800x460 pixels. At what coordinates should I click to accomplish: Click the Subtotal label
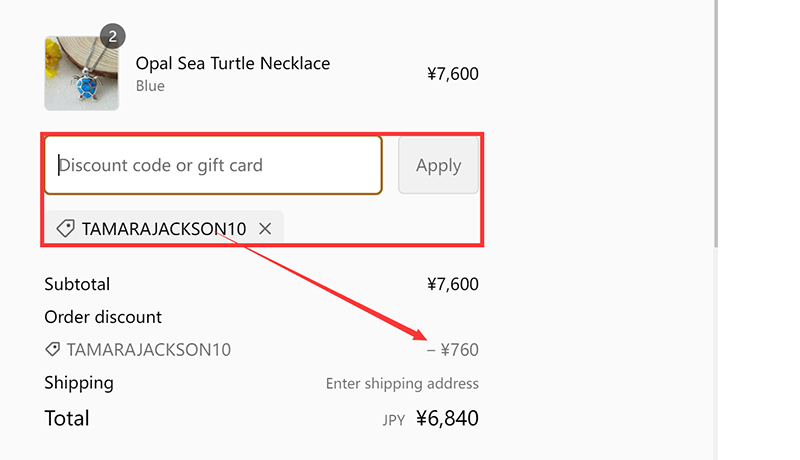coord(77,284)
